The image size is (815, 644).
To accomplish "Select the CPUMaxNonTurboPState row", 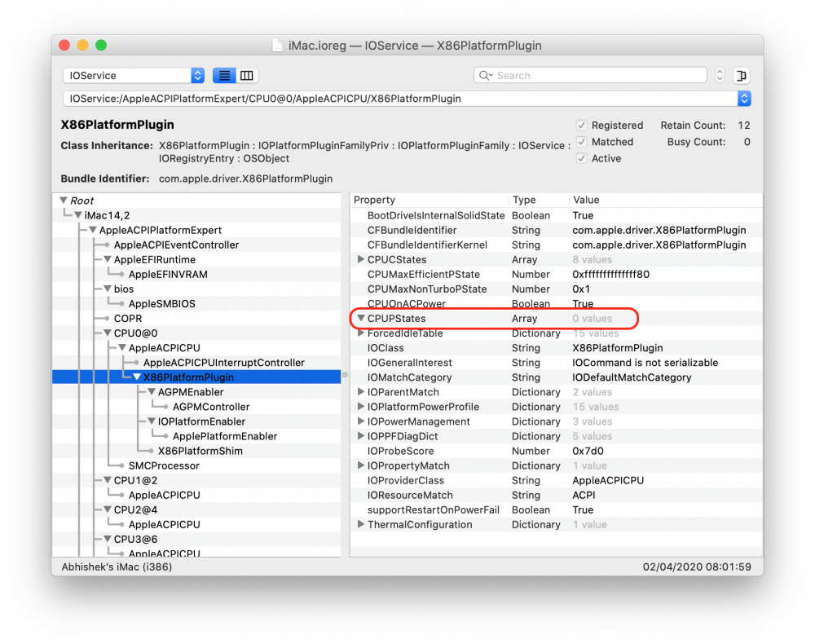I will [x=556, y=289].
